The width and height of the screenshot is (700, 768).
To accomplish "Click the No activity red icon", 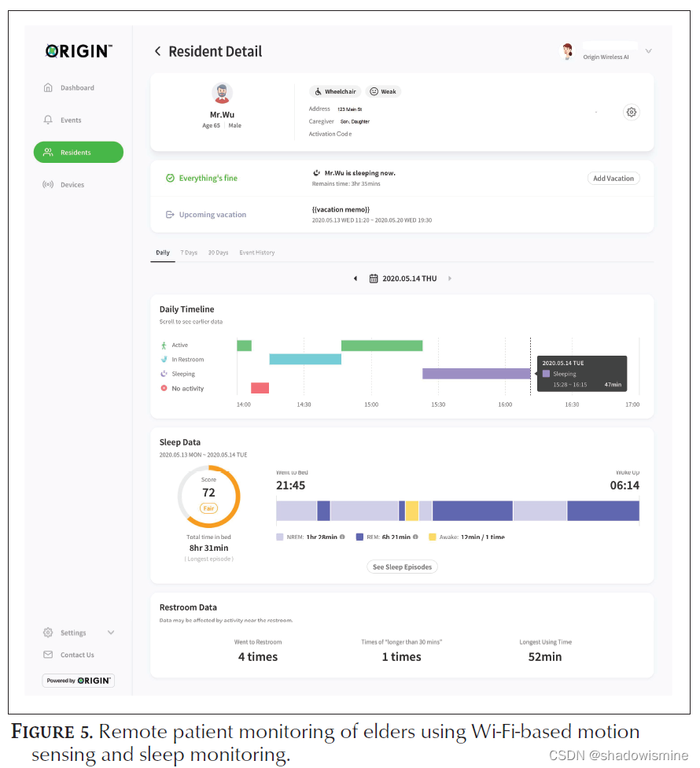I will pos(164,388).
